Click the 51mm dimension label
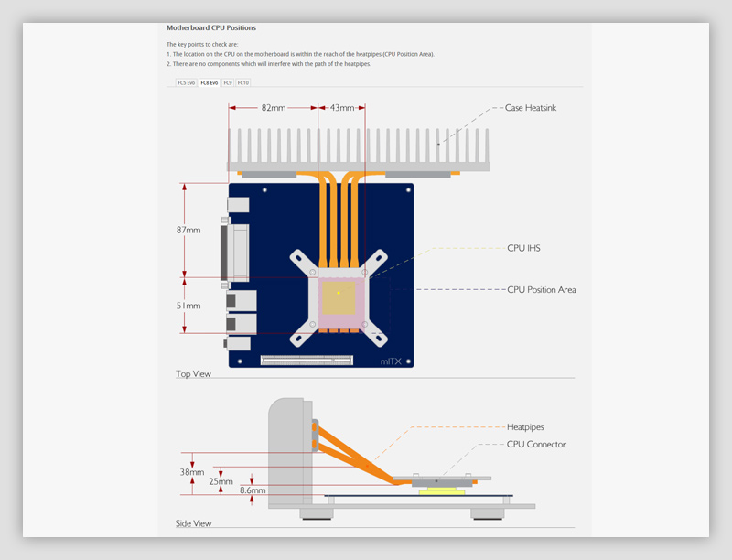Screen dimensions: 732x560 tap(188, 306)
